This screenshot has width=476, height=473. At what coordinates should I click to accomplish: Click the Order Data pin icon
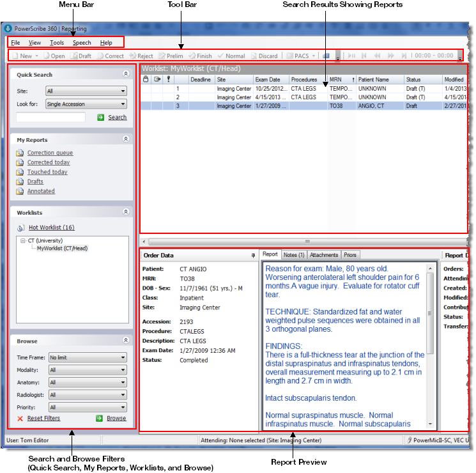click(253, 256)
